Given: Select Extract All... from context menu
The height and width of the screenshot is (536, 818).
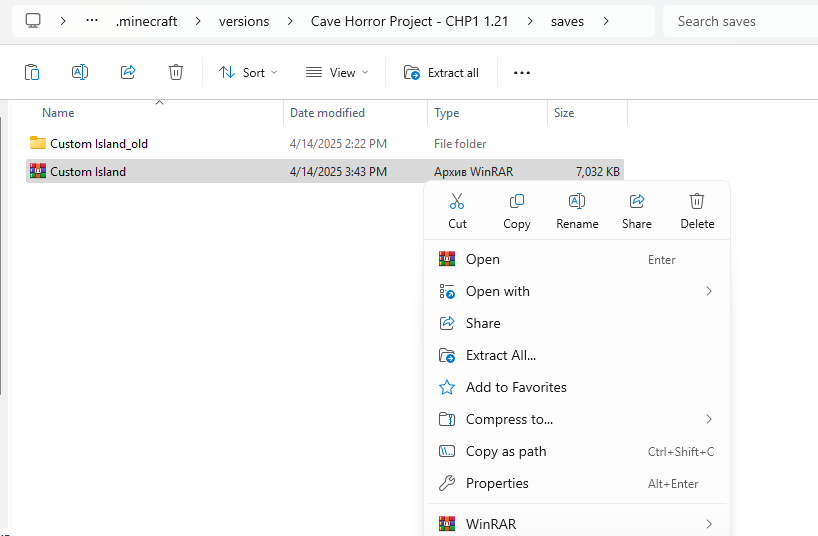Looking at the screenshot, I should point(501,355).
